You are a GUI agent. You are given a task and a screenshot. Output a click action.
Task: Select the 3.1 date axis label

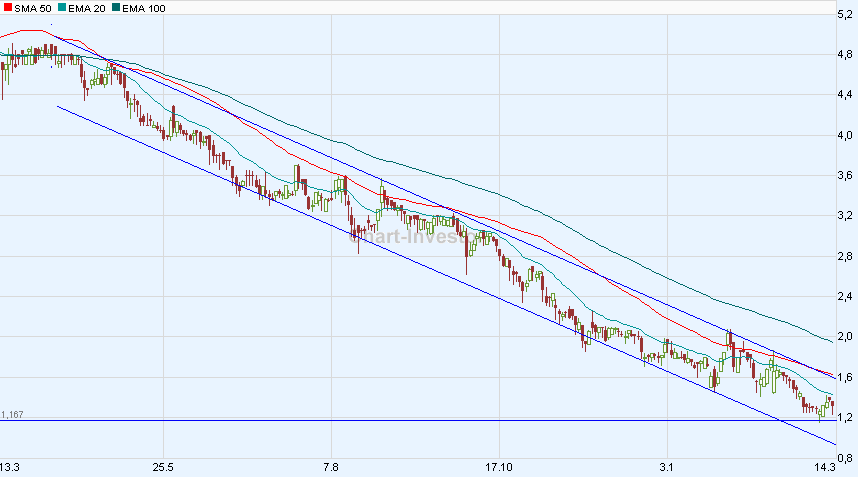[x=667, y=467]
